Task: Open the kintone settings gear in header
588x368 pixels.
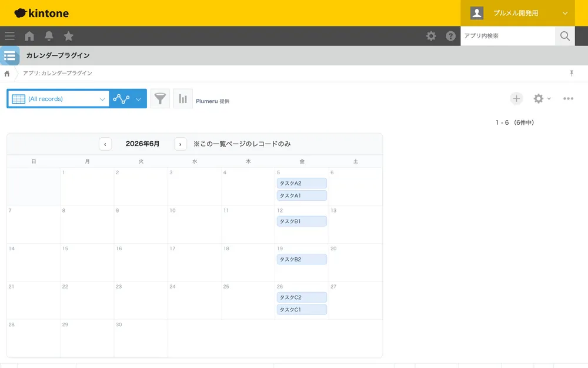Action: click(x=431, y=36)
